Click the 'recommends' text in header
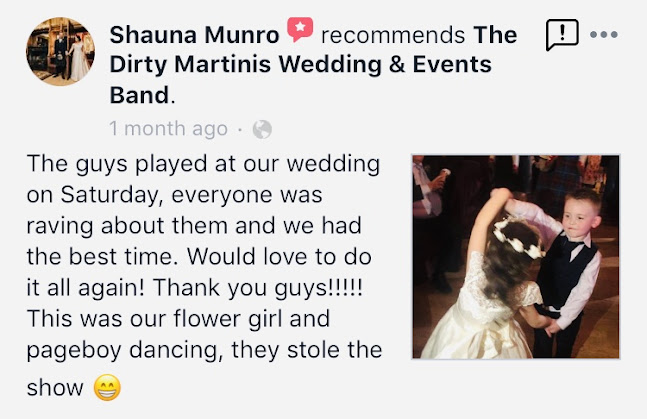Image resolution: width=647 pixels, height=419 pixels. [x=393, y=35]
